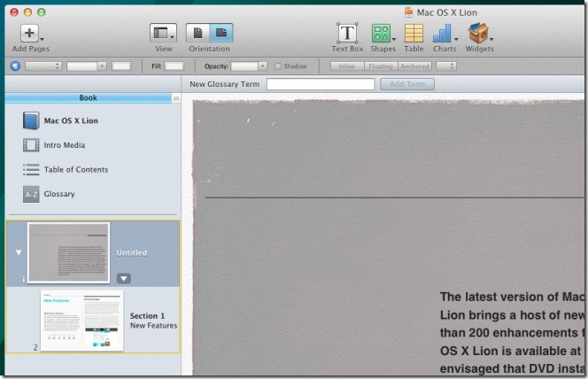Zoom window with green button
588x379 pixels.
[x=42, y=12]
